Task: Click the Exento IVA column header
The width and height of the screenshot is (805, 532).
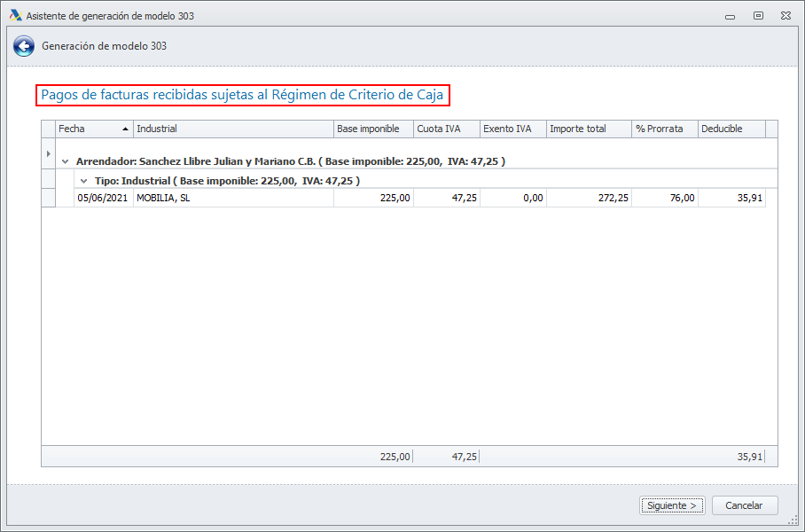Action: pos(513,129)
